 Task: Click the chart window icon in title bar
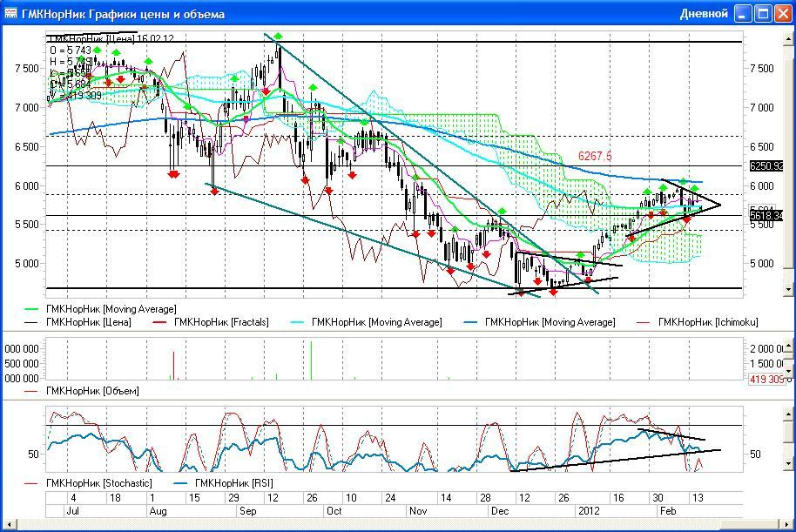tap(10, 14)
